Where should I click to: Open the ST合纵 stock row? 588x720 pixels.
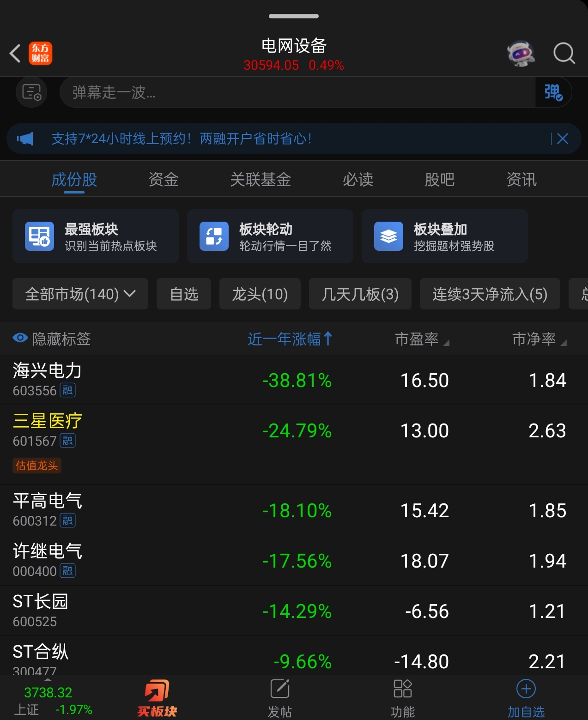[294, 656]
